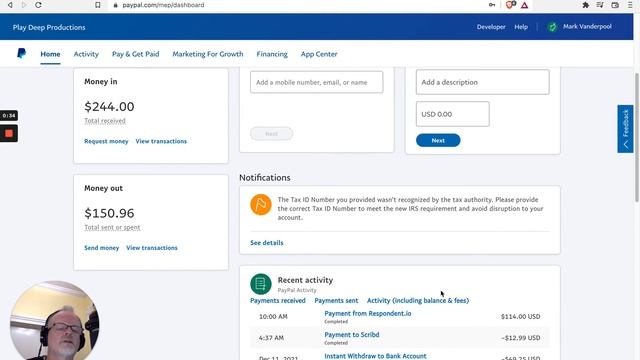Open Mark Vanderpool account menu
This screenshot has height=360, width=640.
point(587,27)
